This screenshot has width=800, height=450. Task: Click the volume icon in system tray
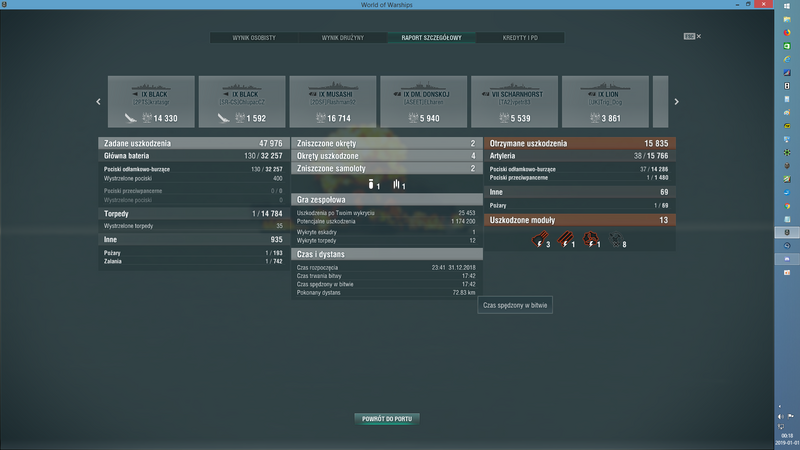(x=781, y=417)
